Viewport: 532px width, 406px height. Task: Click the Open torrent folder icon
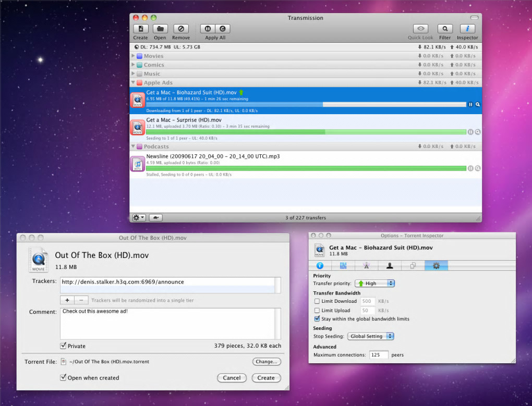(x=160, y=29)
